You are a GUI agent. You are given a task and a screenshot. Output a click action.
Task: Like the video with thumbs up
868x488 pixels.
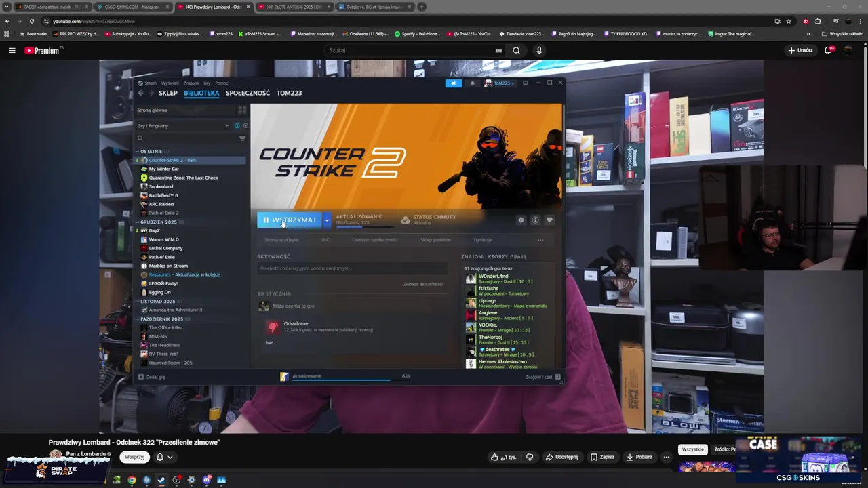(504, 457)
